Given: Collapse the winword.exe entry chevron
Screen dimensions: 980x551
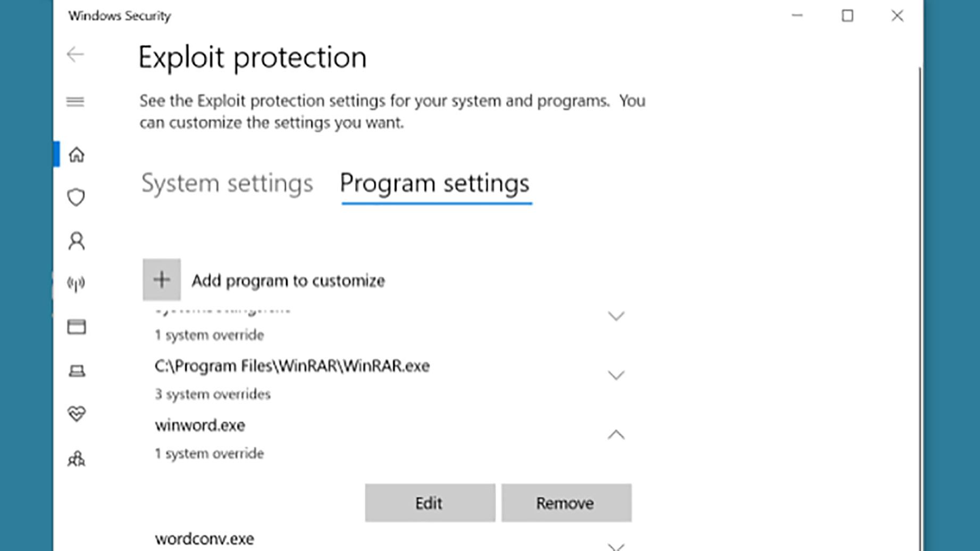Looking at the screenshot, I should click(616, 435).
